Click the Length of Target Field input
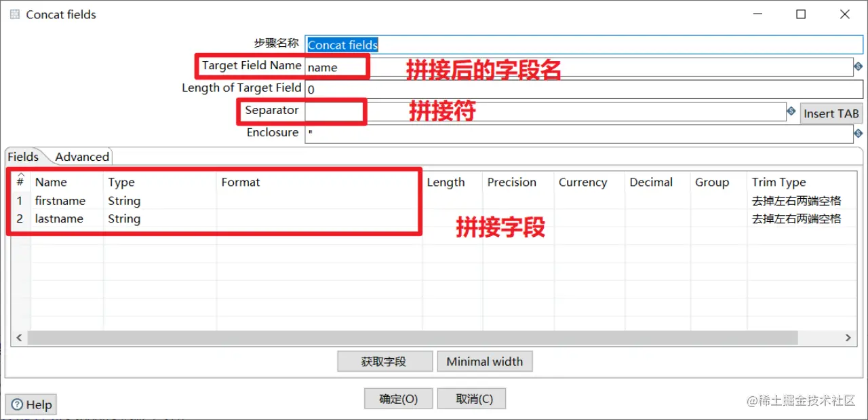This screenshot has width=868, height=420. coord(583,89)
